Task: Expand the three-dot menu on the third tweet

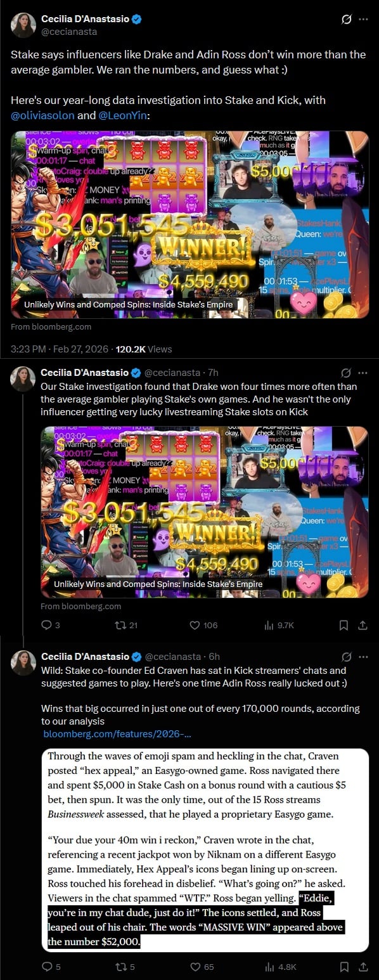Action: (363, 657)
